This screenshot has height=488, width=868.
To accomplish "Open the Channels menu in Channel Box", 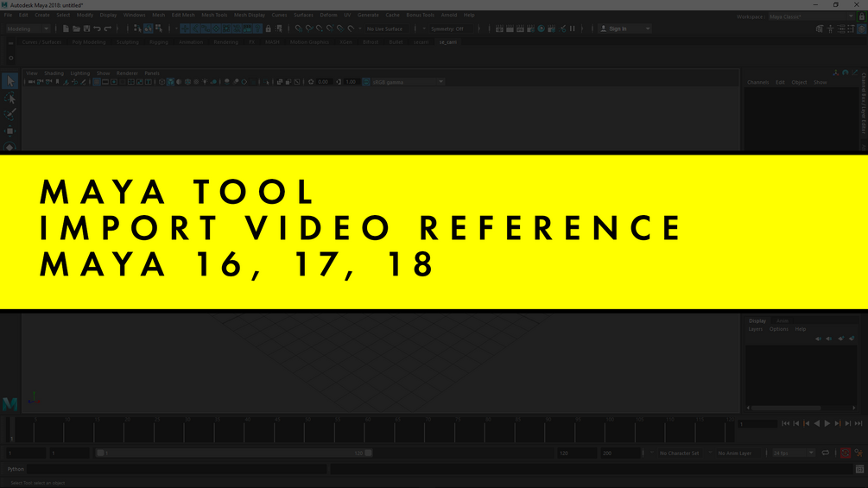I will point(757,82).
